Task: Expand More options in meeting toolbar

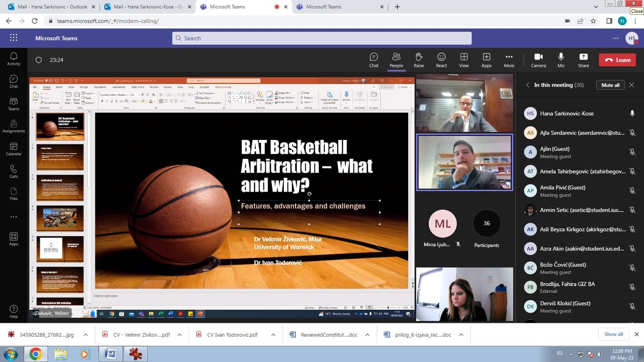Action: [509, 60]
